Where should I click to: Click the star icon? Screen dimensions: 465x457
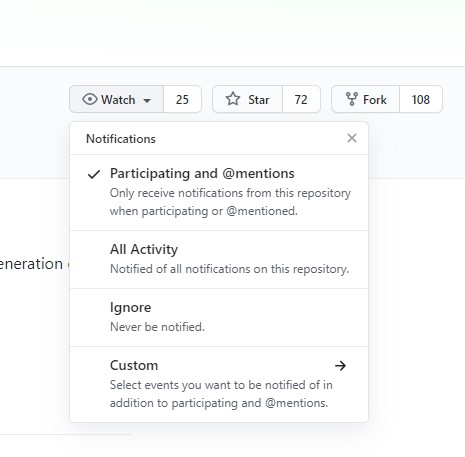(x=233, y=99)
